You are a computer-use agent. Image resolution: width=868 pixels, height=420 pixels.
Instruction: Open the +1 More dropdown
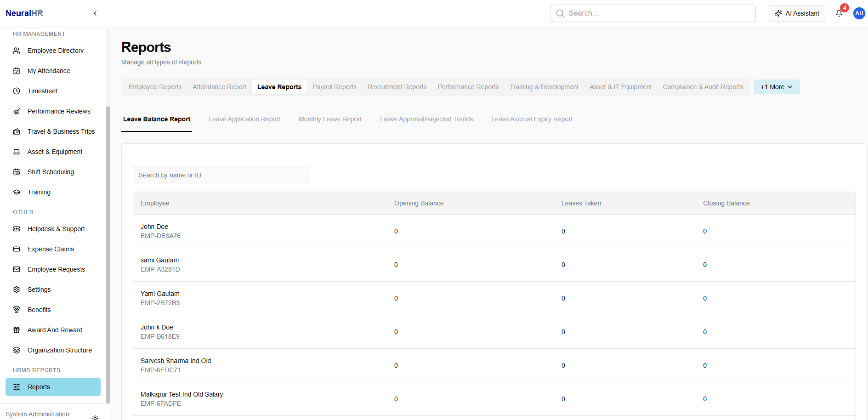coord(776,87)
